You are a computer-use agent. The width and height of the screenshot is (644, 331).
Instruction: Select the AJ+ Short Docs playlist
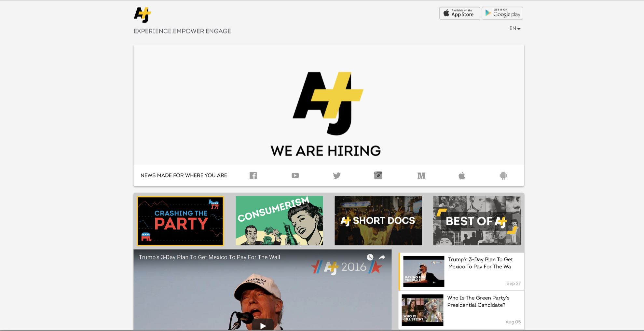click(x=378, y=221)
